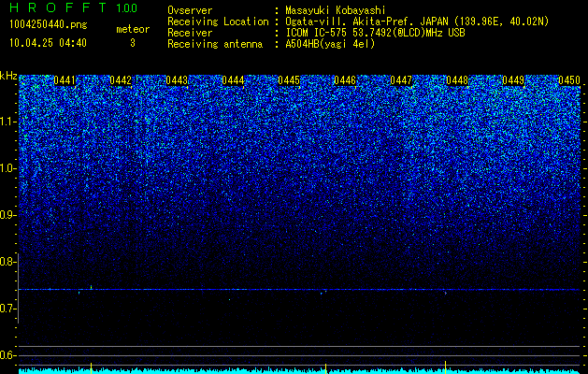The image size is (588, 374).
Task: Click the 0444 time axis label
Action: [233, 80]
